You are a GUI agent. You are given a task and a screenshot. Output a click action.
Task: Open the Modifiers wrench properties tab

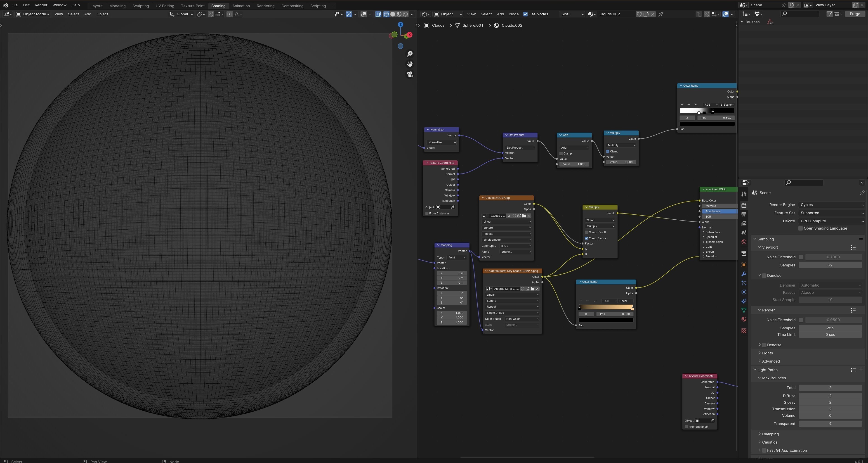744,274
